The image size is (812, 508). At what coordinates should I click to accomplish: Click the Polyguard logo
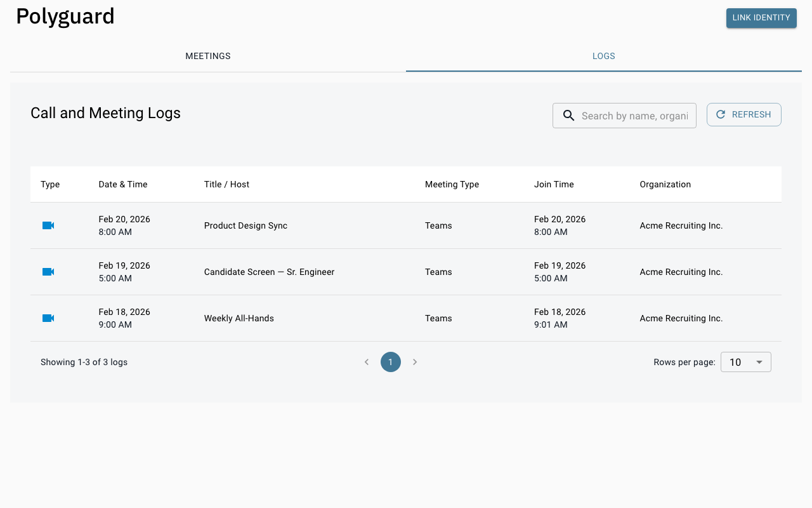tap(65, 17)
